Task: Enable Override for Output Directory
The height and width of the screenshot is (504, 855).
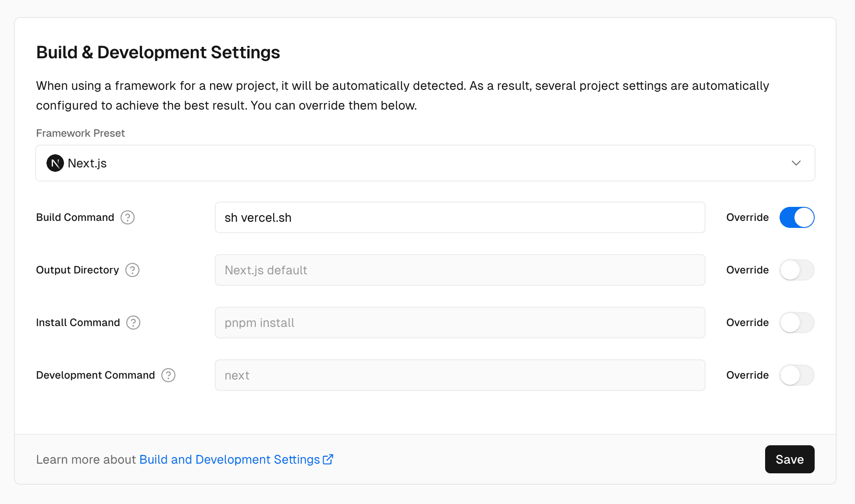Action: pos(797,270)
